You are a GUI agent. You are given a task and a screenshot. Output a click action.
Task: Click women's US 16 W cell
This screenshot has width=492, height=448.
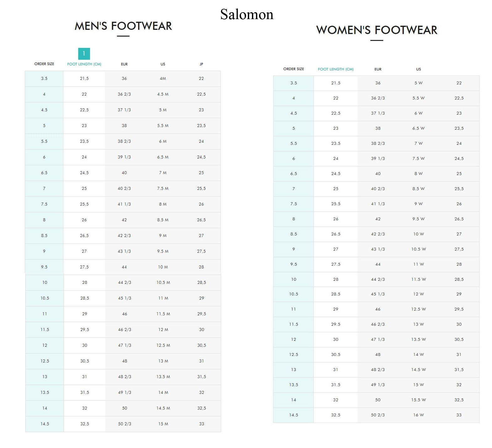click(x=418, y=415)
